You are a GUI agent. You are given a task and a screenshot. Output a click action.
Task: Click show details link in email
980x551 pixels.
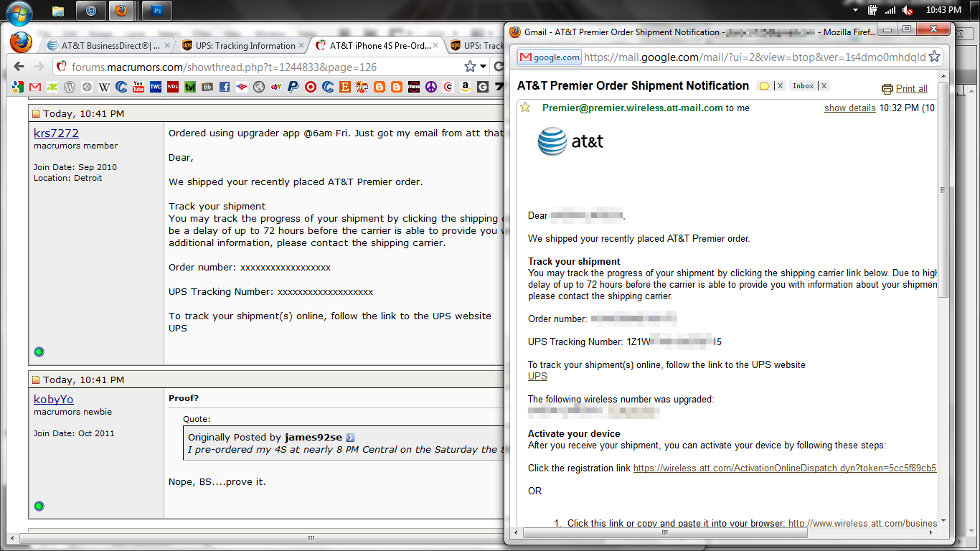(x=849, y=108)
